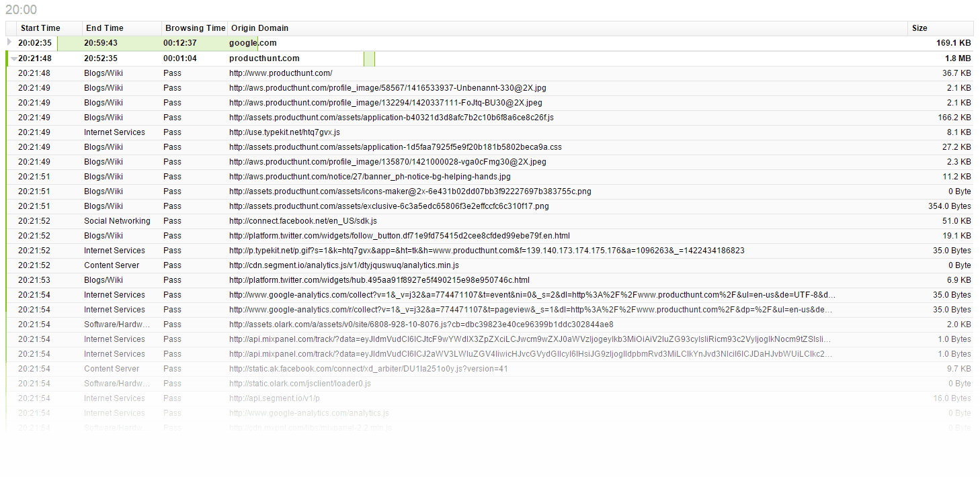Select the 16.0 Bytes size value
This screenshot has height=477, width=980.
coord(952,398)
